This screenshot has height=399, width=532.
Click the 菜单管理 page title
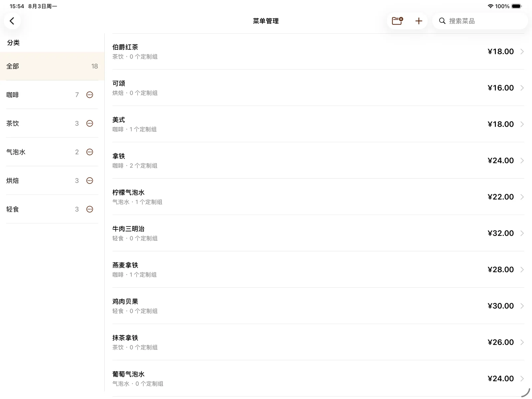tap(266, 21)
